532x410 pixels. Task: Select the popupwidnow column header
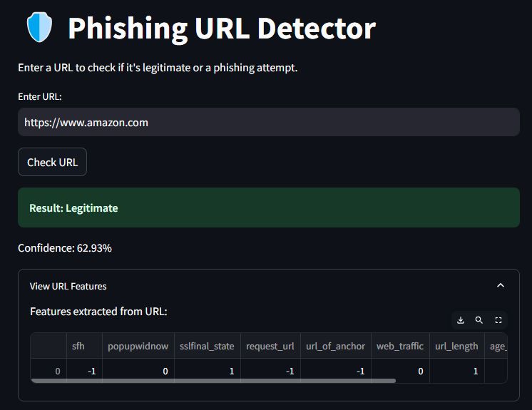(138, 346)
